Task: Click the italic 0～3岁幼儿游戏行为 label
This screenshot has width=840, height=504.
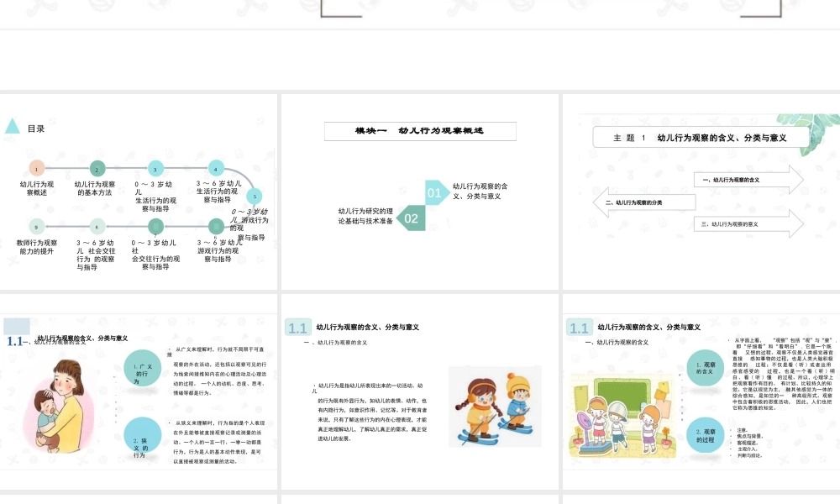Action: point(249,224)
